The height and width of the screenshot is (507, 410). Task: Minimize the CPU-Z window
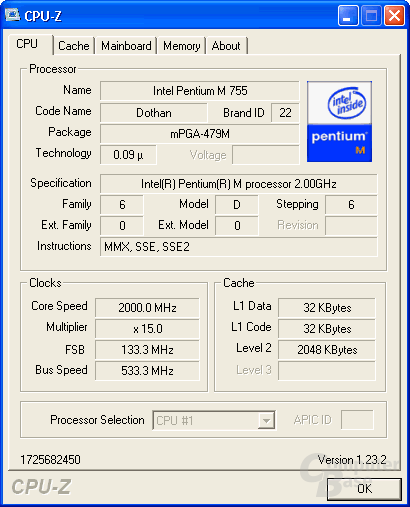[348, 15]
